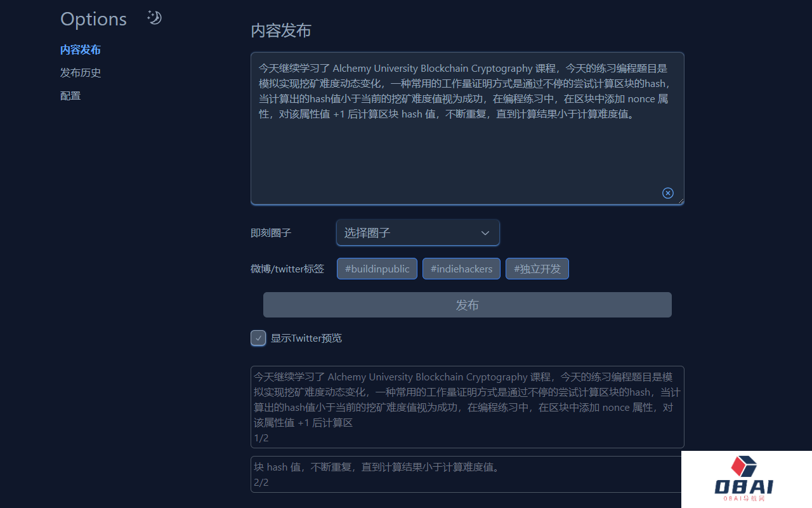Click the 微博/twitter标签 label
This screenshot has width=812, height=508.
coord(287,269)
